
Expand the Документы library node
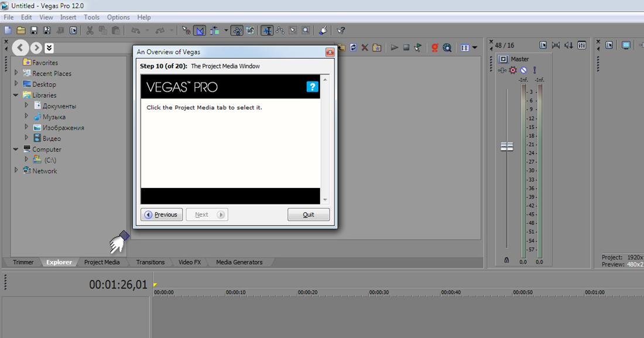[x=26, y=105]
